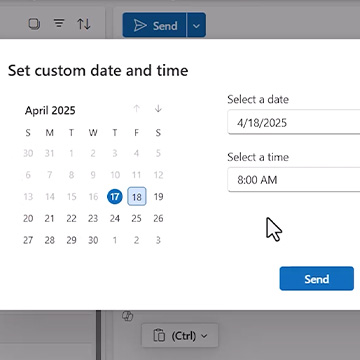
Task: Go to next month with down arrow
Action: click(158, 108)
